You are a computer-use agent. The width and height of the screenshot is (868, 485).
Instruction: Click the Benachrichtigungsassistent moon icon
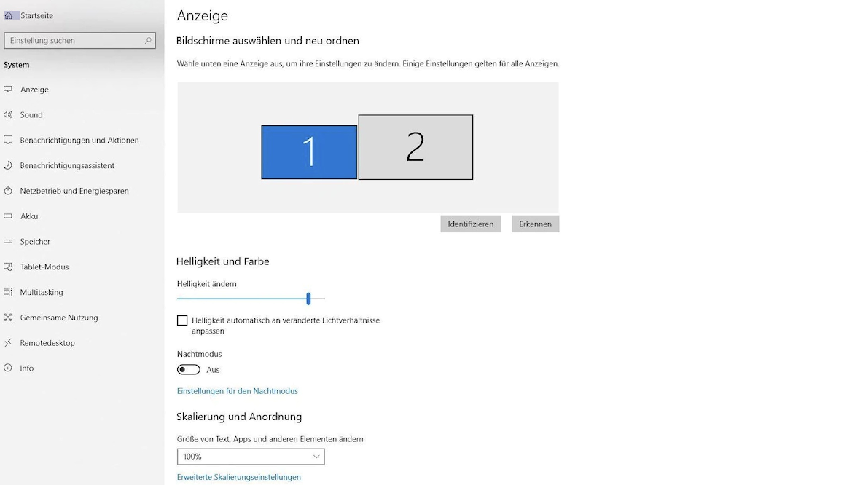[8, 165]
